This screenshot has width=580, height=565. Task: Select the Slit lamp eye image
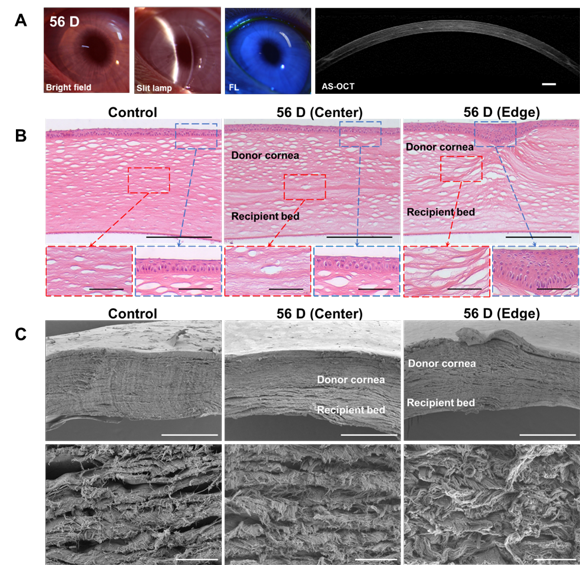point(177,50)
